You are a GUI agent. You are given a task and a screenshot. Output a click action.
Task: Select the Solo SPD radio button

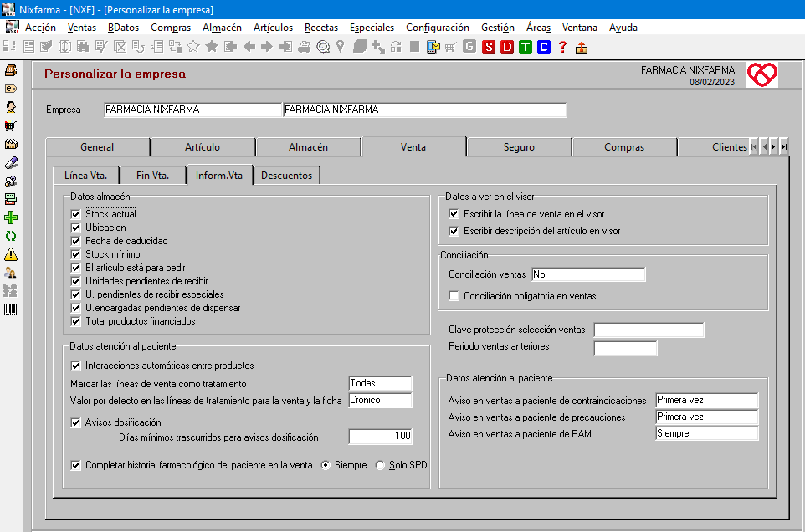click(380, 465)
